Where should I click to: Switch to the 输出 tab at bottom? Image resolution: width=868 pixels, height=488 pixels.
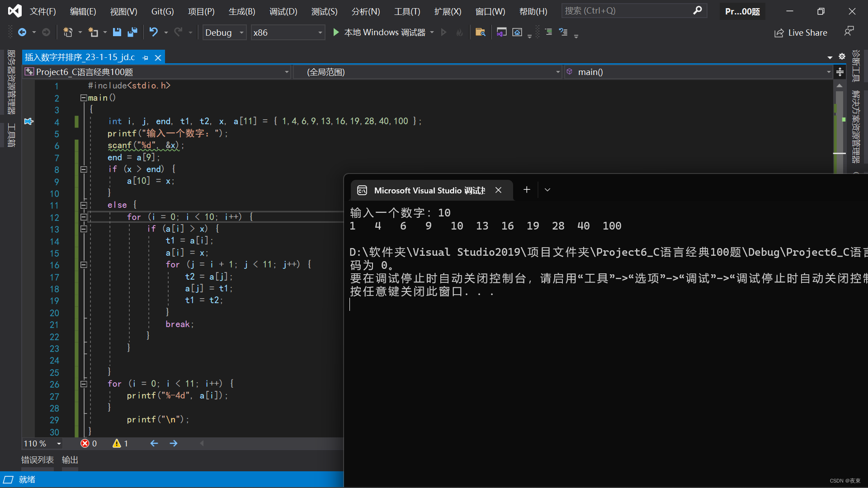click(x=70, y=460)
